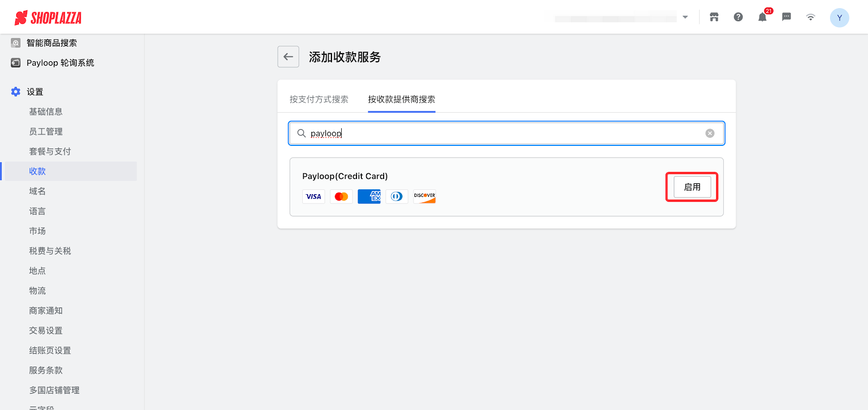Clear the payloop search text
The width and height of the screenshot is (868, 410).
pyautogui.click(x=710, y=133)
